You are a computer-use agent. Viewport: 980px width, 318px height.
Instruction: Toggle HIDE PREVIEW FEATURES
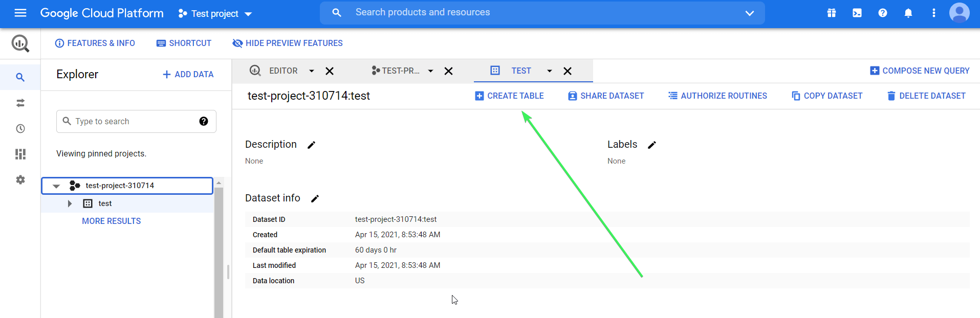click(x=288, y=43)
